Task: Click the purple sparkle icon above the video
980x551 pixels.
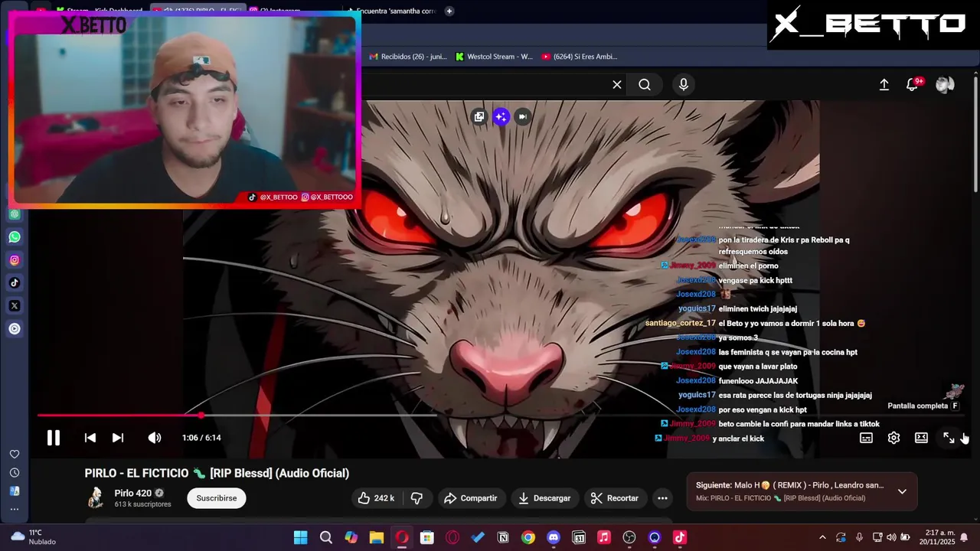Action: pyautogui.click(x=501, y=116)
